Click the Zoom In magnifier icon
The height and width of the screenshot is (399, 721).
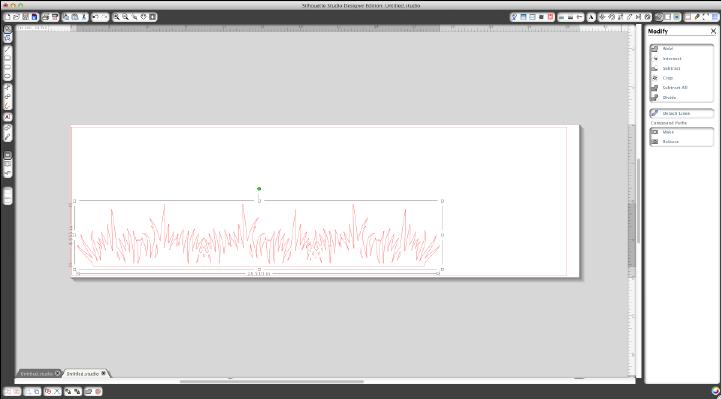117,17
